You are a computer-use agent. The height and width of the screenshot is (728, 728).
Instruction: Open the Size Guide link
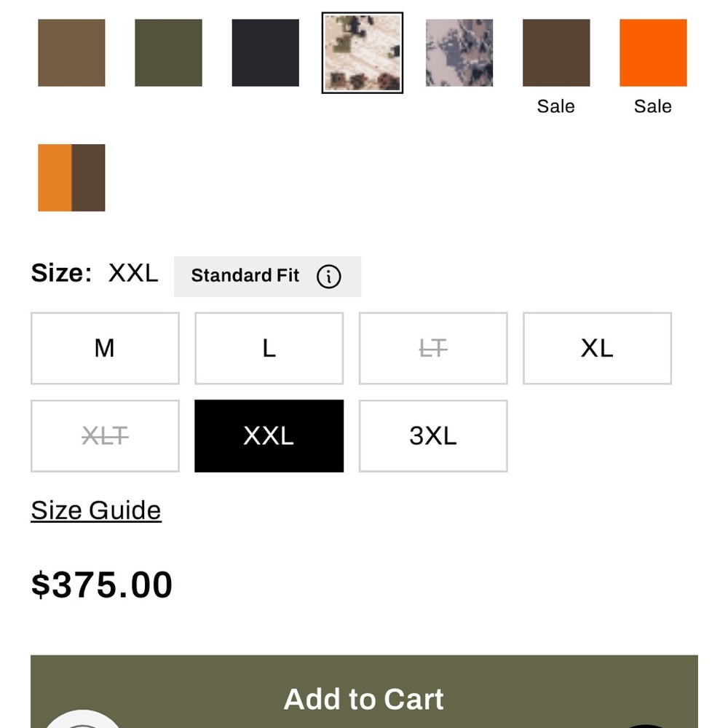tap(96, 511)
